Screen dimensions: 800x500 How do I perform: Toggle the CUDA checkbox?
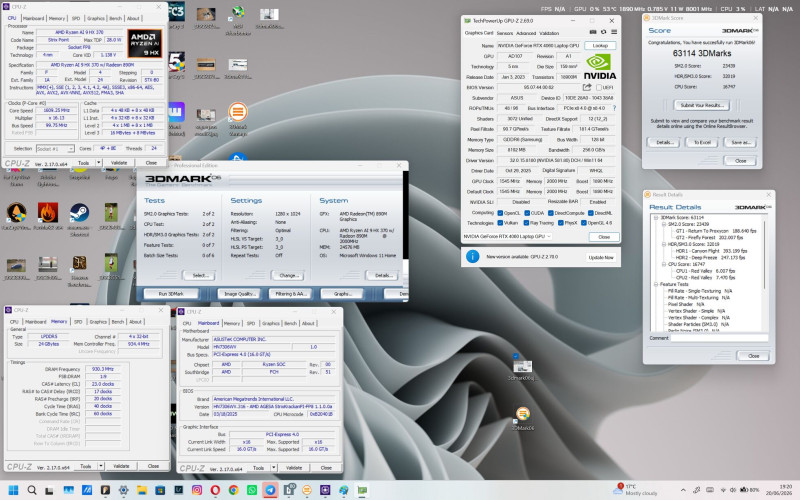pyautogui.click(x=527, y=213)
